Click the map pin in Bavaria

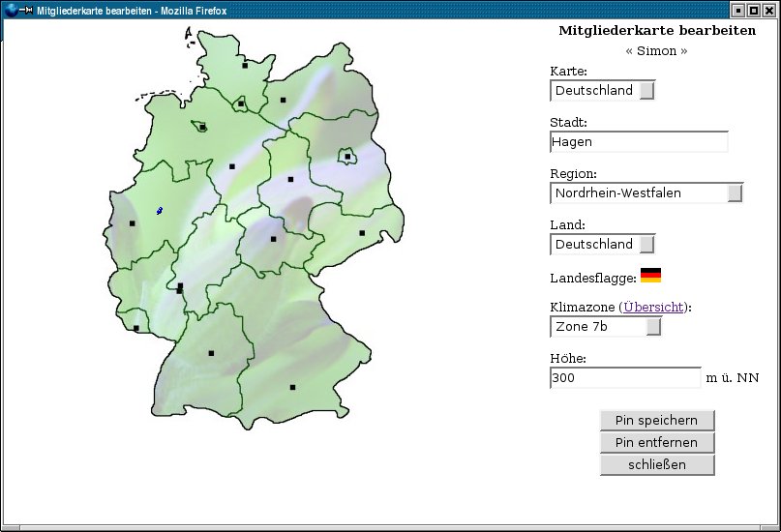click(x=292, y=387)
